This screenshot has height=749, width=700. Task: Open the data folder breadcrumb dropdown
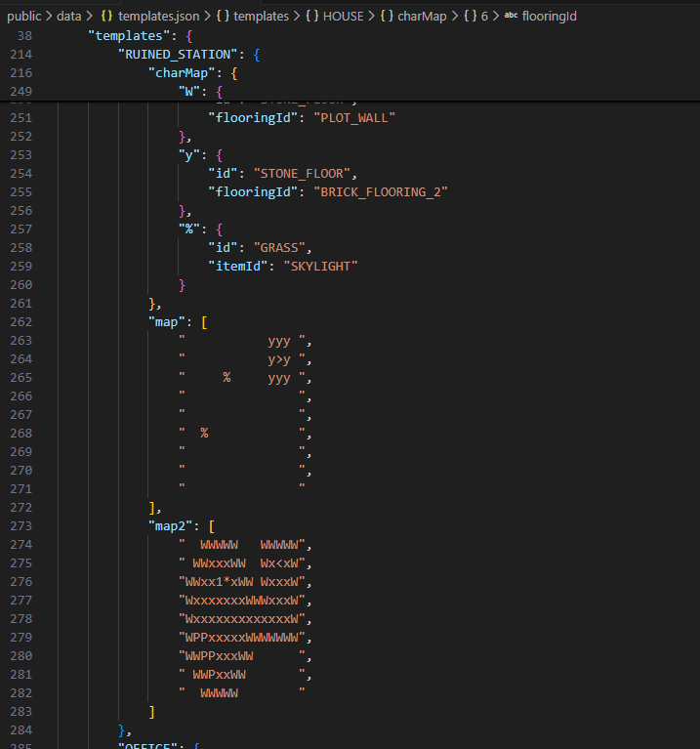coord(69,17)
